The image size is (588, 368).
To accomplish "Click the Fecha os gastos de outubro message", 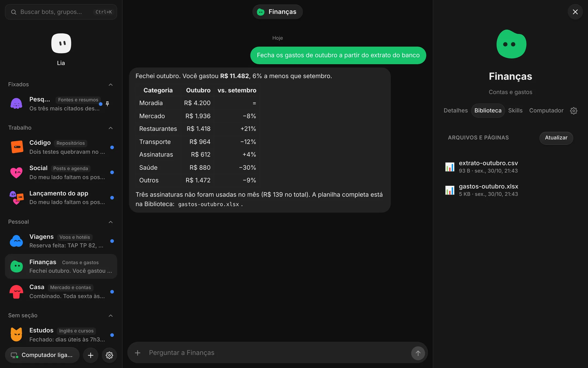I will 338,55.
